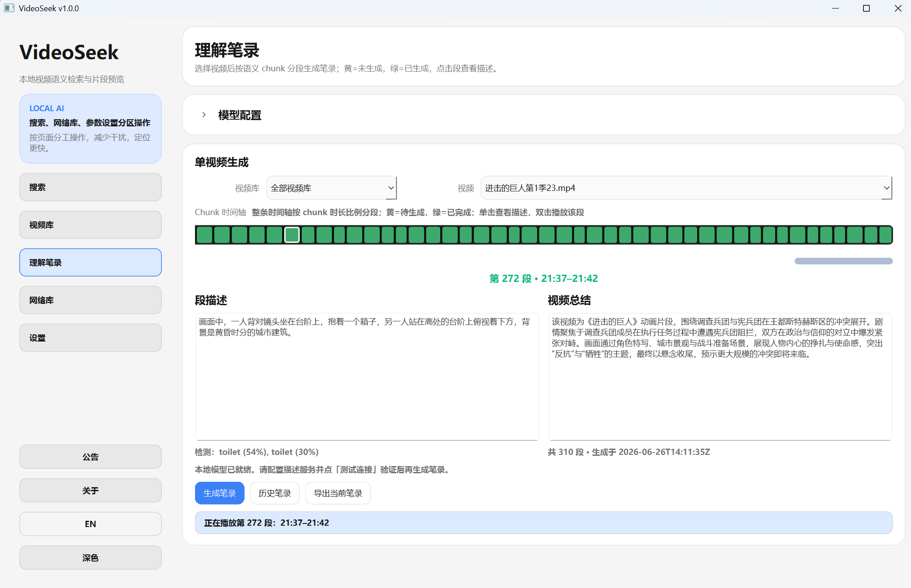
Task: Click the LOCAL AI info card
Action: (x=91, y=128)
